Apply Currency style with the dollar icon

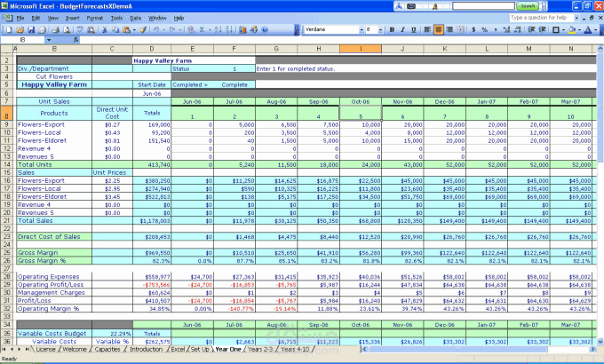473,29
